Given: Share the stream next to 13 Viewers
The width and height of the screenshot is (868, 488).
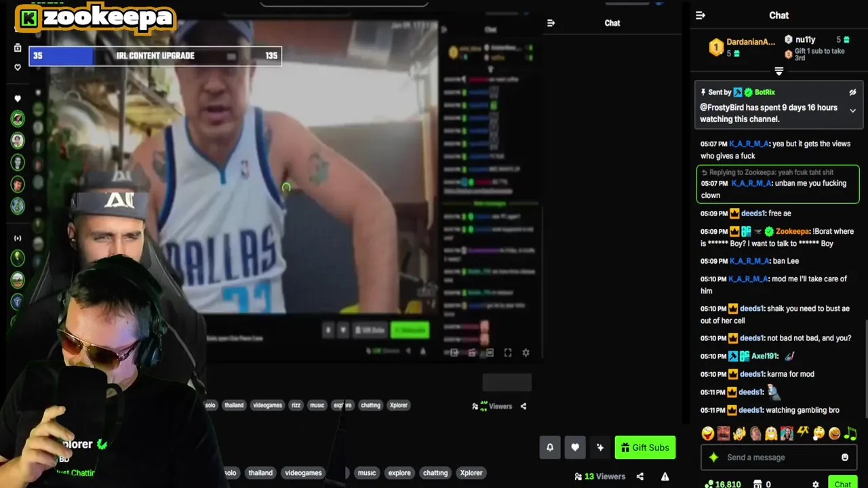Looking at the screenshot, I should 640,476.
